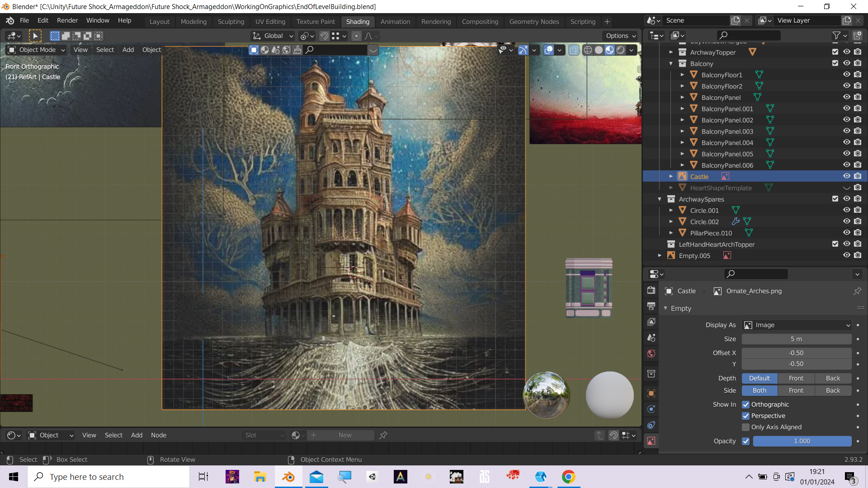The image size is (868, 488).
Task: Select the Object outliner filter icon
Action: click(x=254, y=50)
